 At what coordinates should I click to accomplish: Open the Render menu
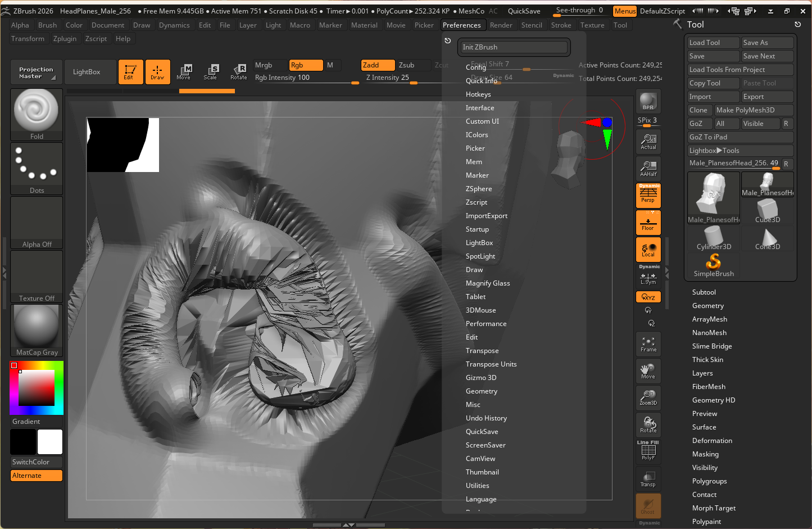click(501, 25)
